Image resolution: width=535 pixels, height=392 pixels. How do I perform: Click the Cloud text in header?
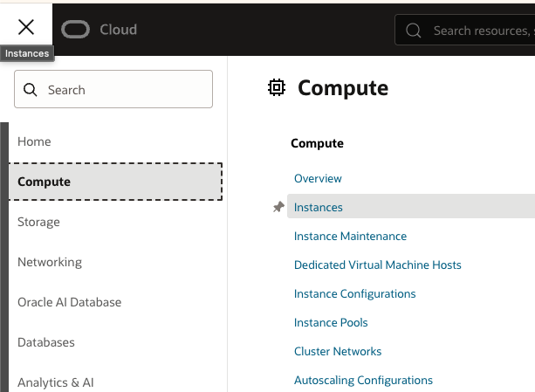tap(119, 30)
